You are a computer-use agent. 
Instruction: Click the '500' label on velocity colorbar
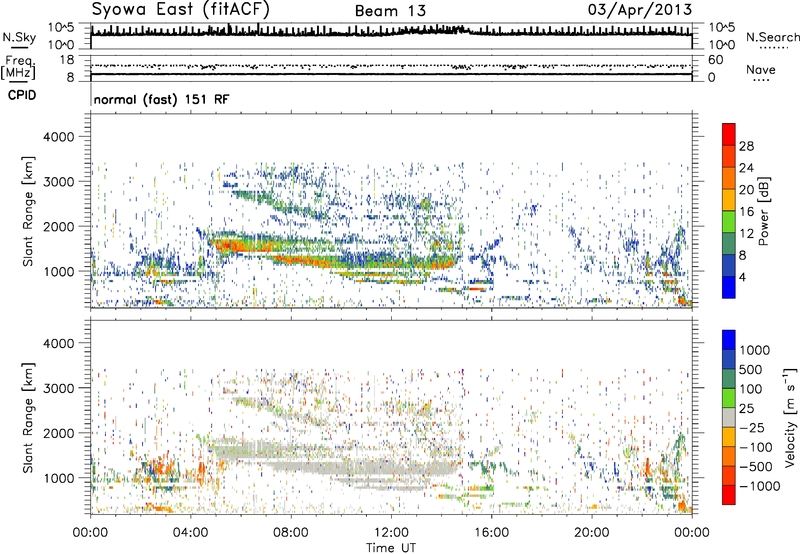[751, 369]
